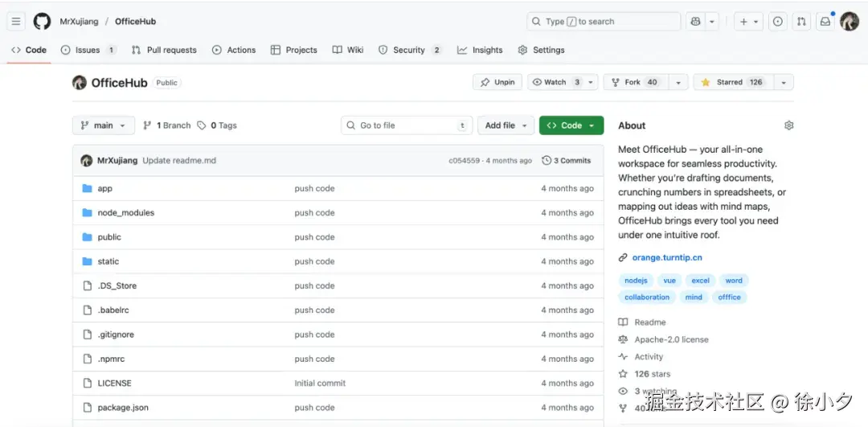
Task: View the Insights tab
Action: point(480,50)
